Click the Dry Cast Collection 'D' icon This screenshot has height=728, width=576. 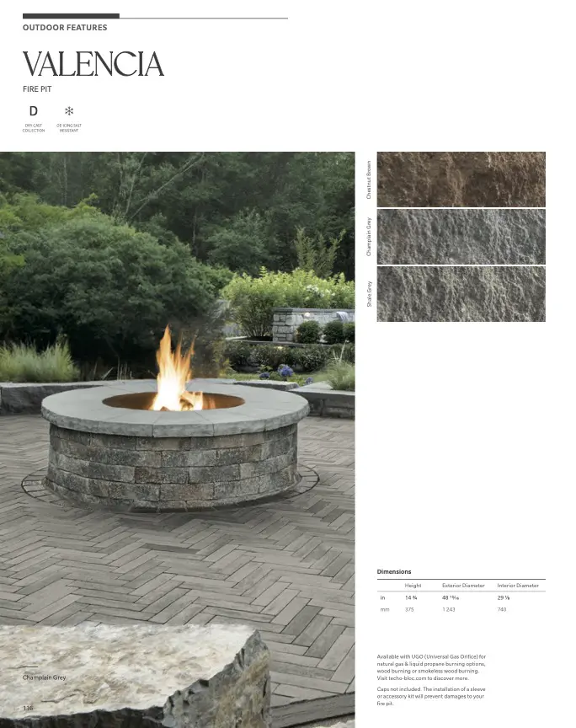pos(34,111)
